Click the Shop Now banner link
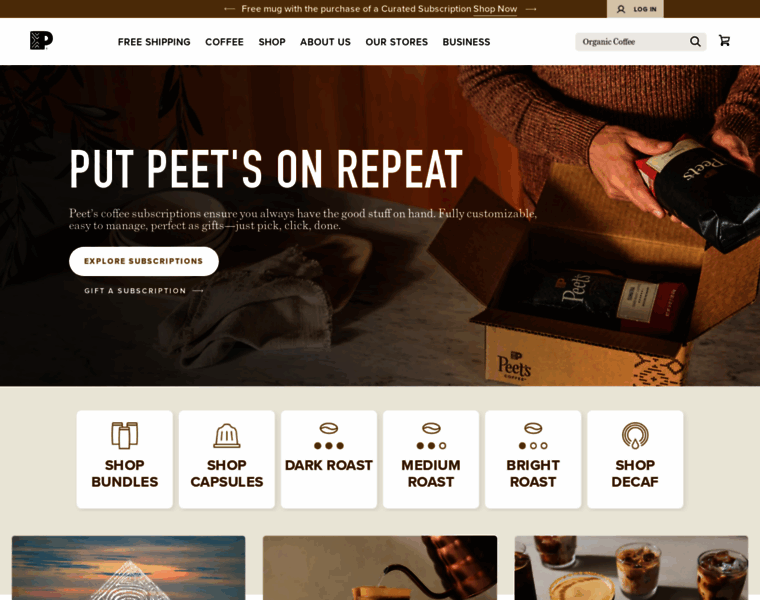The width and height of the screenshot is (760, 600). [495, 9]
